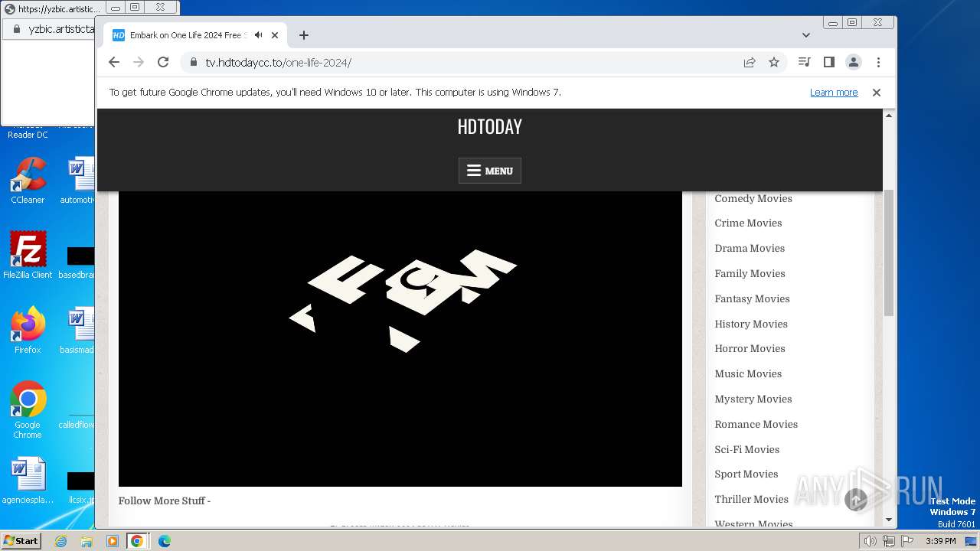Open Family Movies category
This screenshot has width=980, height=551.
pos(750,274)
